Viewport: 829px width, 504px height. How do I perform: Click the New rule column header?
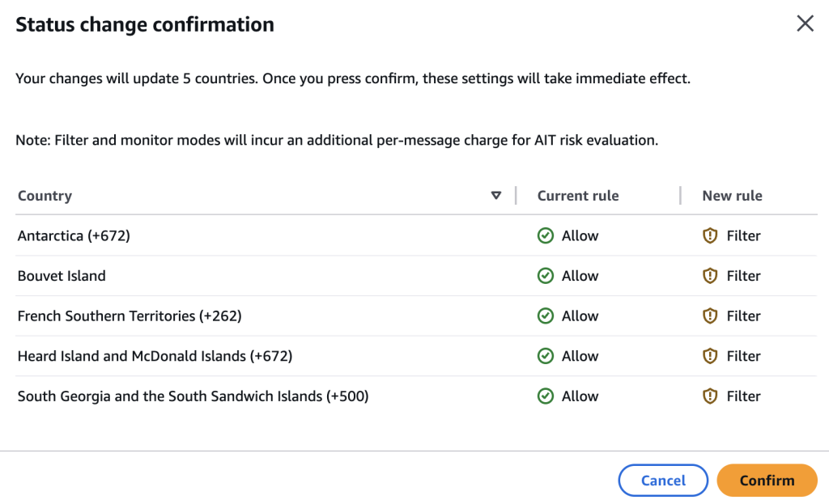point(732,196)
